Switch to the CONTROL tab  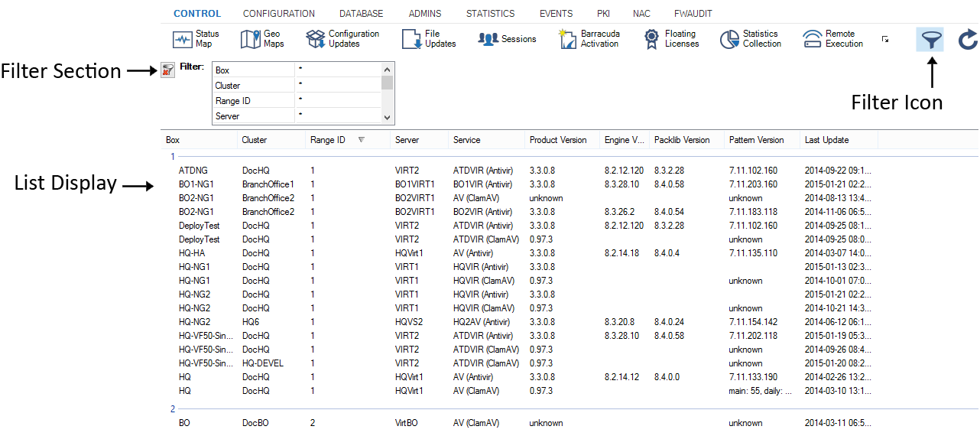[197, 14]
